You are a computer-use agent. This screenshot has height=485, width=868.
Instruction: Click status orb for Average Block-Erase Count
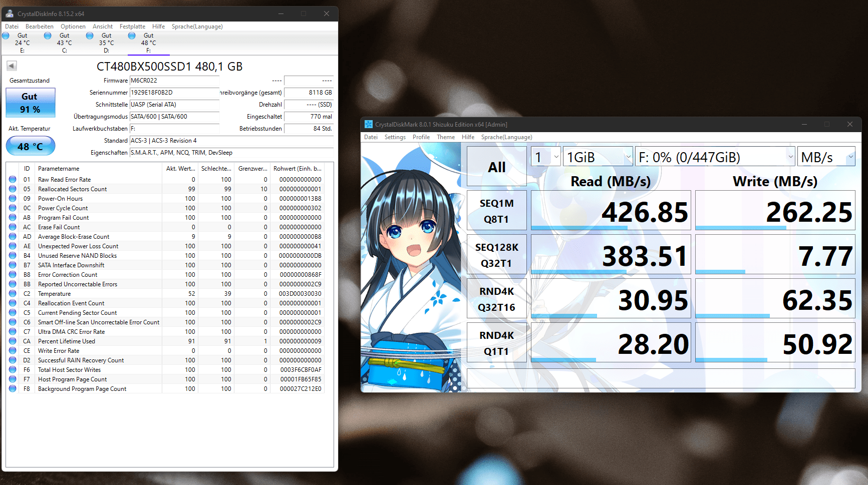[13, 236]
